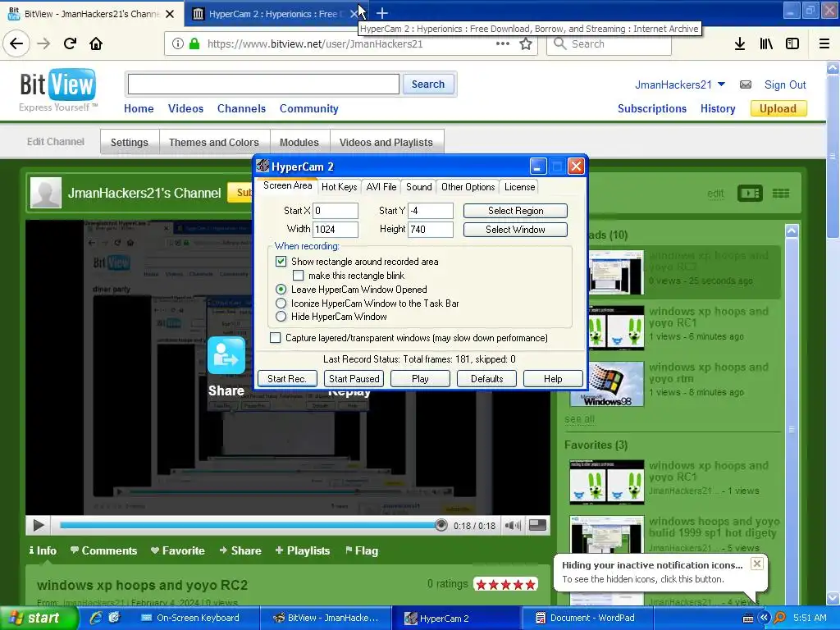Screen dimensions: 840x630
Task: Click the Sign Out link
Action: [x=785, y=84]
